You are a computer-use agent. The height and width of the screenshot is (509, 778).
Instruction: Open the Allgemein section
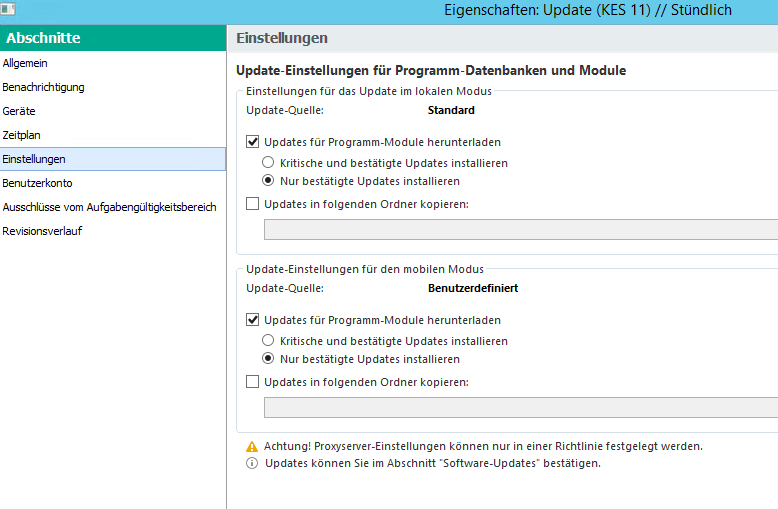(25, 63)
